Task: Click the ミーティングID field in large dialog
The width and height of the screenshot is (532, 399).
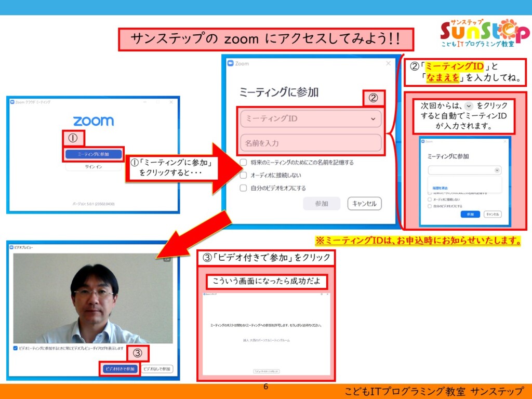Action: click(x=311, y=119)
